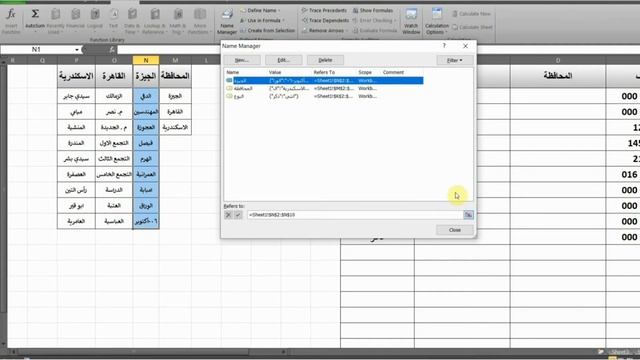Sort by the Scope column header
This screenshot has height=360, width=640.
click(x=365, y=72)
